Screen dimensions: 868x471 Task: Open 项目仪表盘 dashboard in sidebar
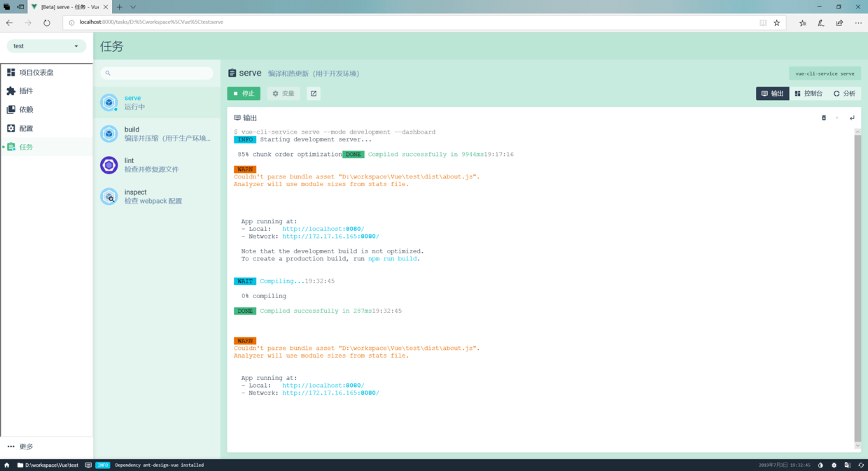46,72
